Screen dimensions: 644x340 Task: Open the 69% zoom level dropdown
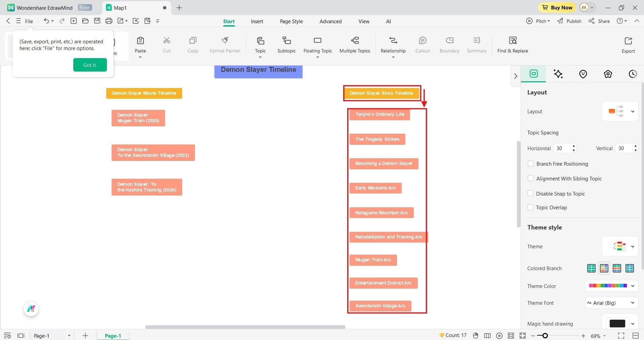coord(598,336)
